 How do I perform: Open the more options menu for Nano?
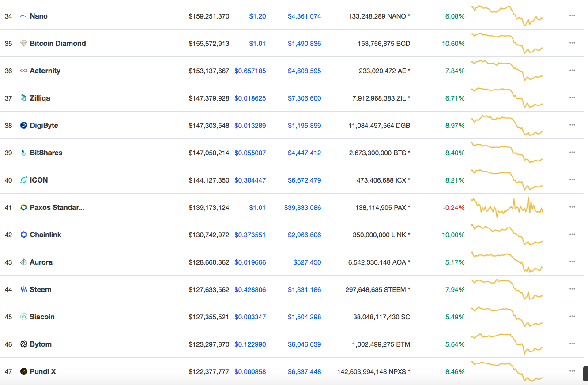coord(572,15)
